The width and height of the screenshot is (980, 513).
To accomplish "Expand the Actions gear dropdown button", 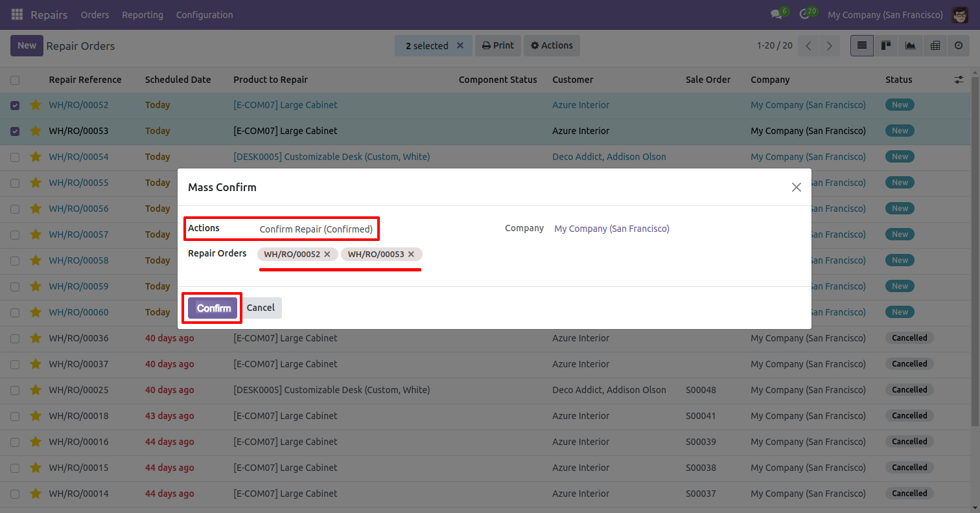I will coord(552,45).
